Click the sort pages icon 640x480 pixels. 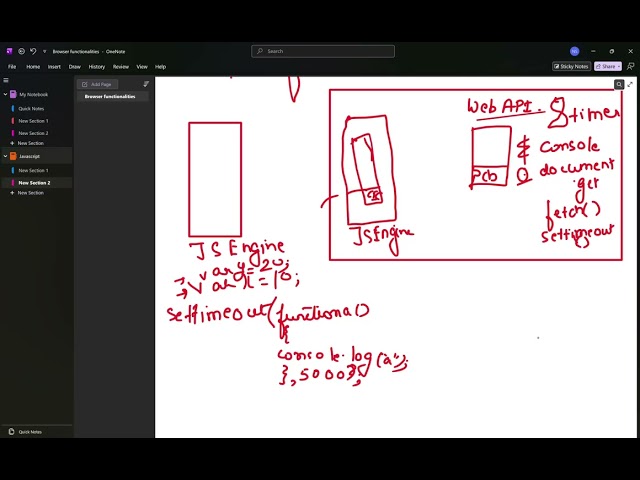(x=146, y=84)
